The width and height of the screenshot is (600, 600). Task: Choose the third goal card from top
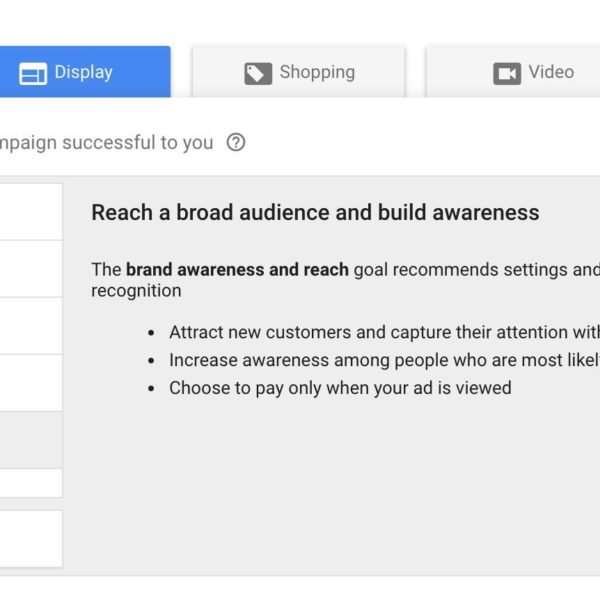(30, 325)
